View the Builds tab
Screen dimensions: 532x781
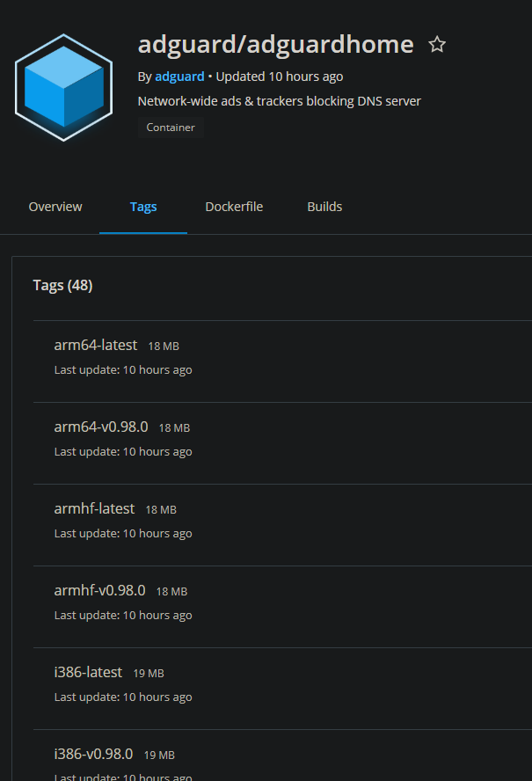(x=324, y=206)
